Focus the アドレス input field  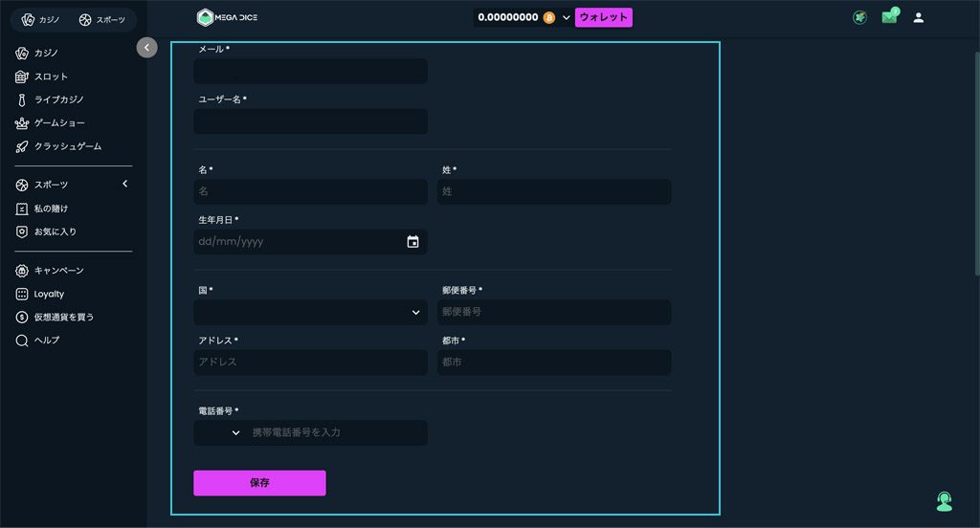coord(311,363)
